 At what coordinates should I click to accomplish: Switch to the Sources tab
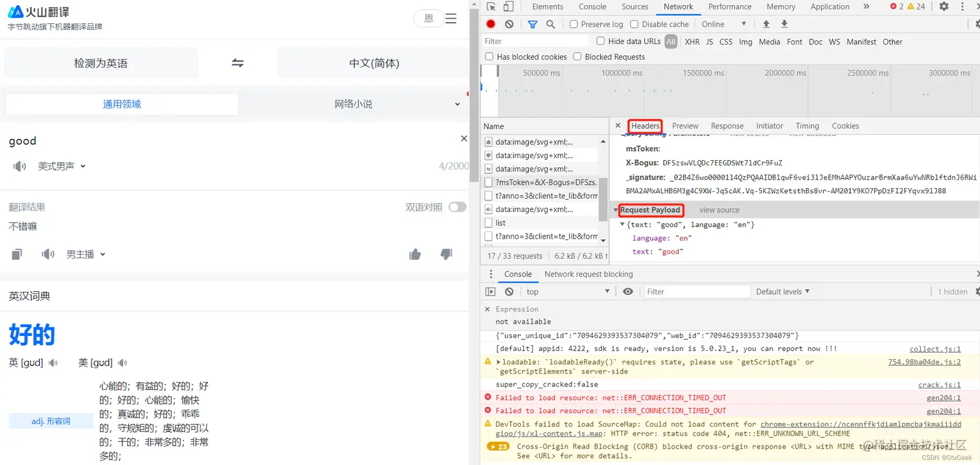point(635,6)
